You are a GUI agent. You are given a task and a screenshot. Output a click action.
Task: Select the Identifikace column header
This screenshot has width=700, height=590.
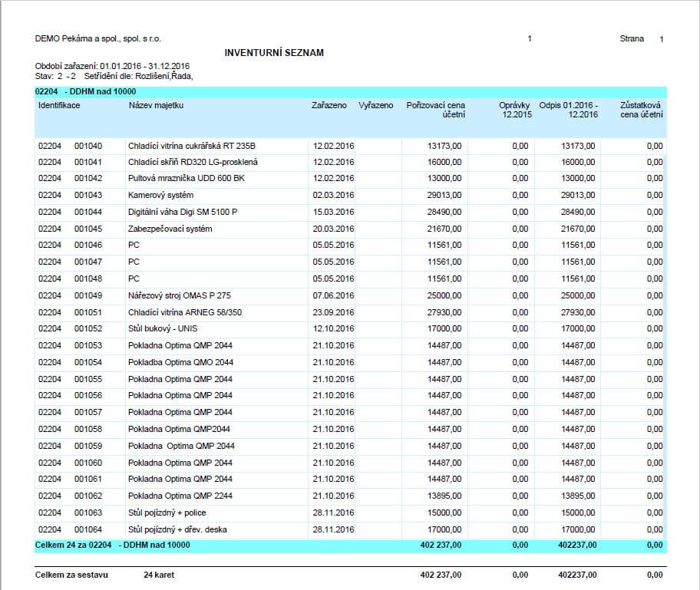(x=59, y=105)
